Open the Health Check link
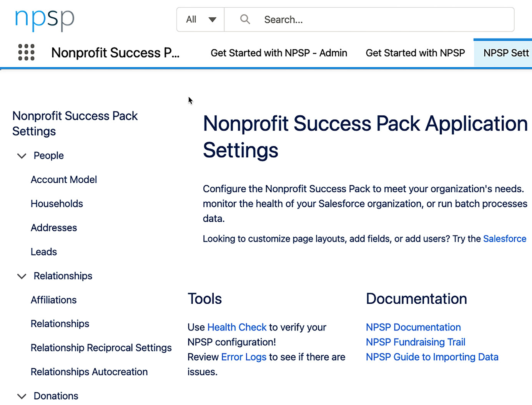Image resolution: width=532 pixels, height=405 pixels. tap(237, 327)
